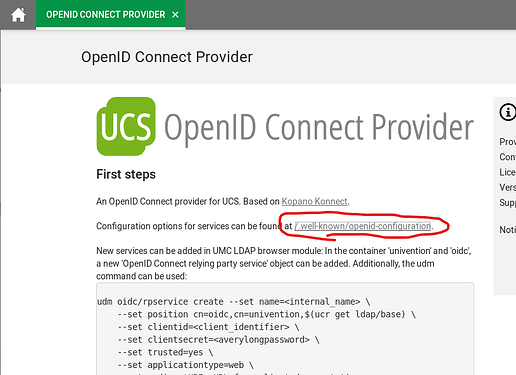The image size is (516, 375).
Task: Click the 'Vers' entry in the info sidebar
Action: [507, 187]
